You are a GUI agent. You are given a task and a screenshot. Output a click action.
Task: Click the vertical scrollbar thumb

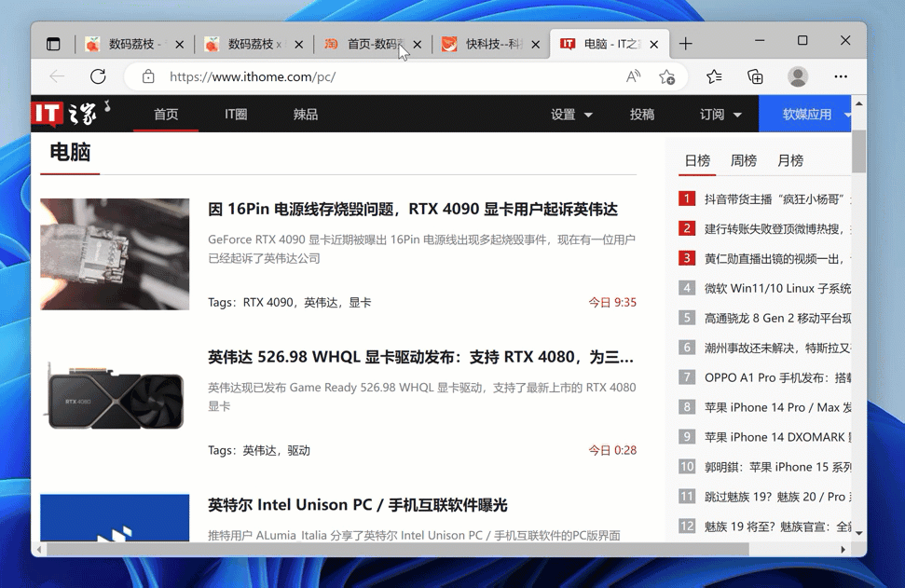[858, 151]
